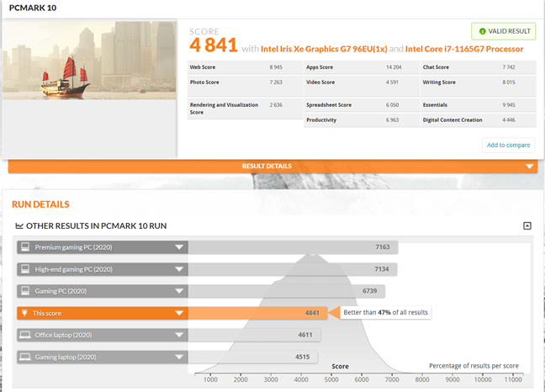This screenshot has width=545, height=392.
Task: Click the High-end gaming PC 7134 score bar
Action: click(293, 269)
